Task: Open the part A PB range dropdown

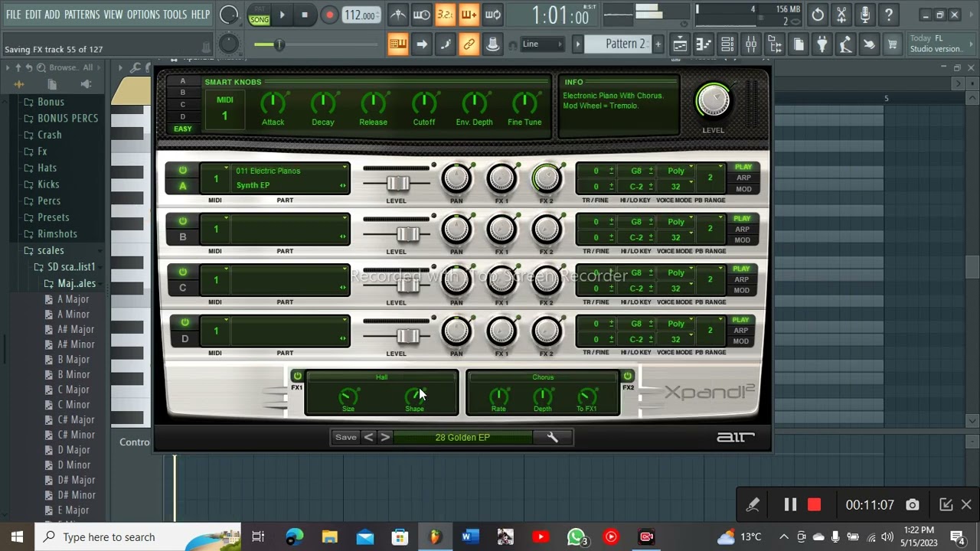Action: click(x=710, y=178)
